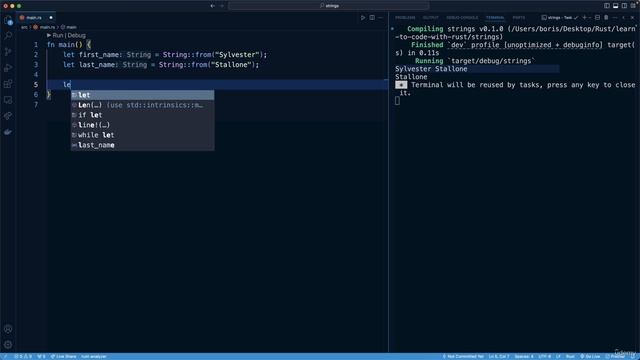Viewport: 640px width, 360px height.
Task: Click the New Terminal plus icon
Action: pos(584,18)
